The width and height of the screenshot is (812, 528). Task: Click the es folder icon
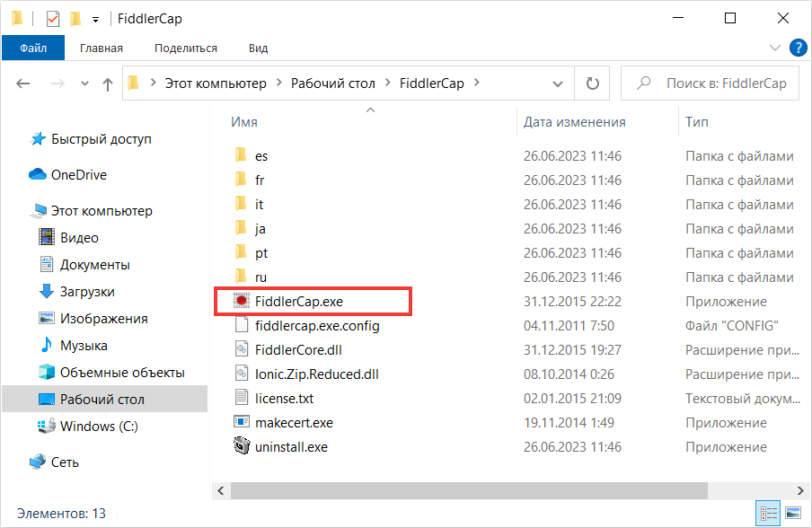[x=241, y=154]
